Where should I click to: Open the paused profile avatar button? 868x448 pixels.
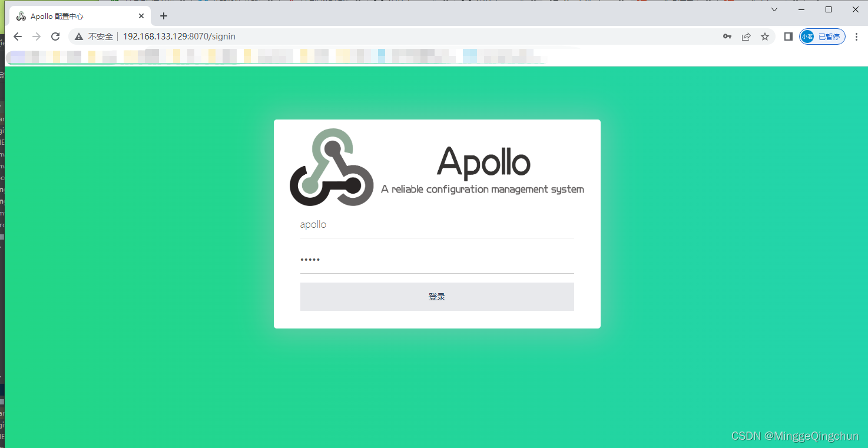click(x=822, y=36)
